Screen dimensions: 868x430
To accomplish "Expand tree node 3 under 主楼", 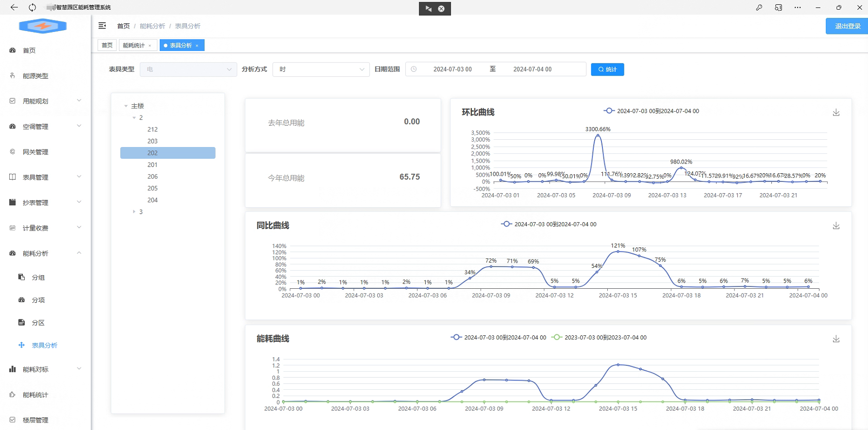I will pyautogui.click(x=134, y=212).
